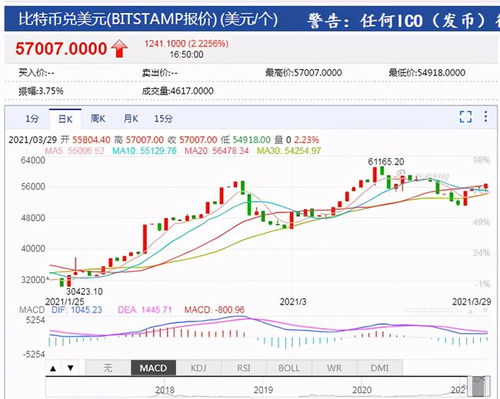Click the 2021/3 axis date label
Screen dimensions: 500x399
pyautogui.click(x=293, y=302)
